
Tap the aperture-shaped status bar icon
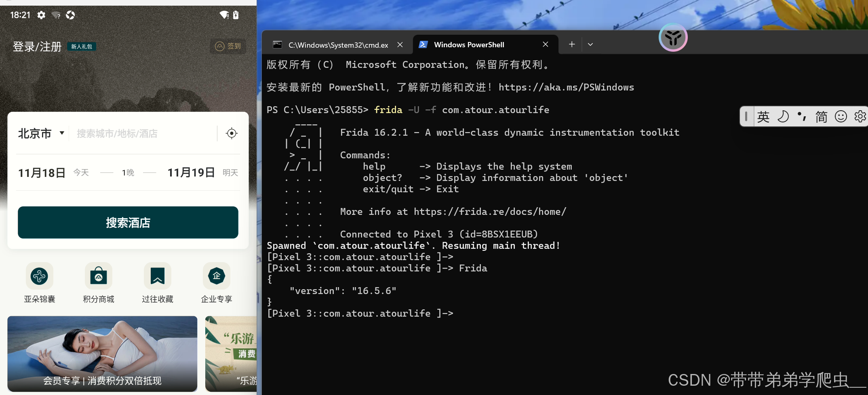point(70,15)
